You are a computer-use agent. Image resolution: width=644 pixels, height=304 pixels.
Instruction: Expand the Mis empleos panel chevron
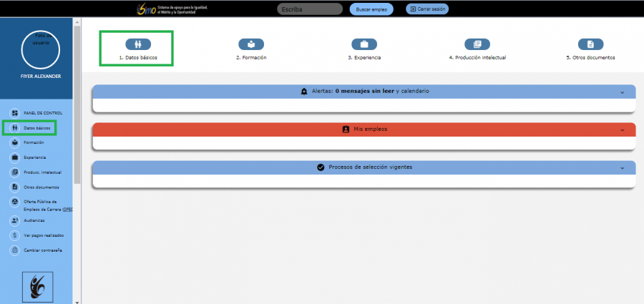click(x=623, y=130)
